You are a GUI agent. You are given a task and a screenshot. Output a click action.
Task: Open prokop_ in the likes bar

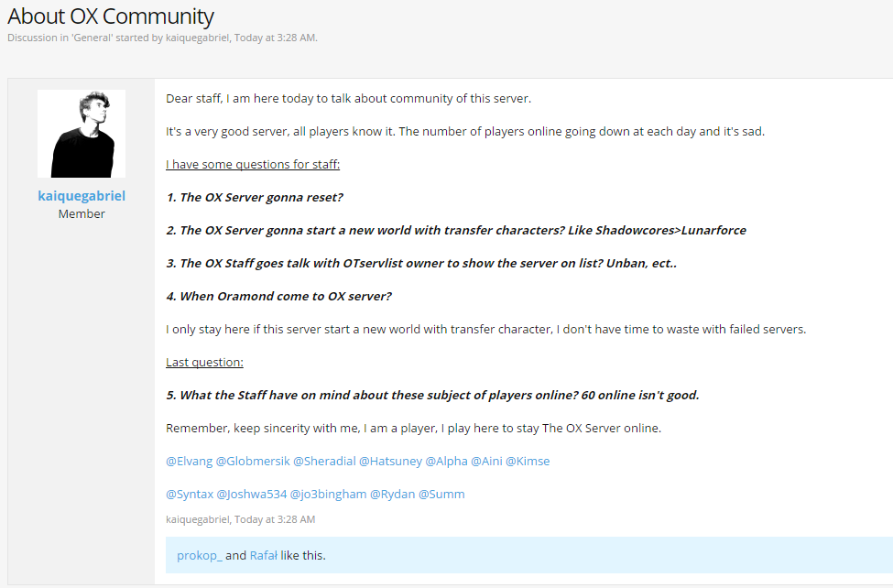coord(200,556)
